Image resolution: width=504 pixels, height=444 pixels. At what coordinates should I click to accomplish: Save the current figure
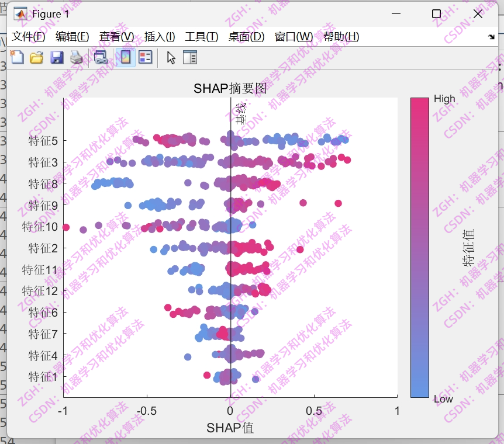pos(57,57)
